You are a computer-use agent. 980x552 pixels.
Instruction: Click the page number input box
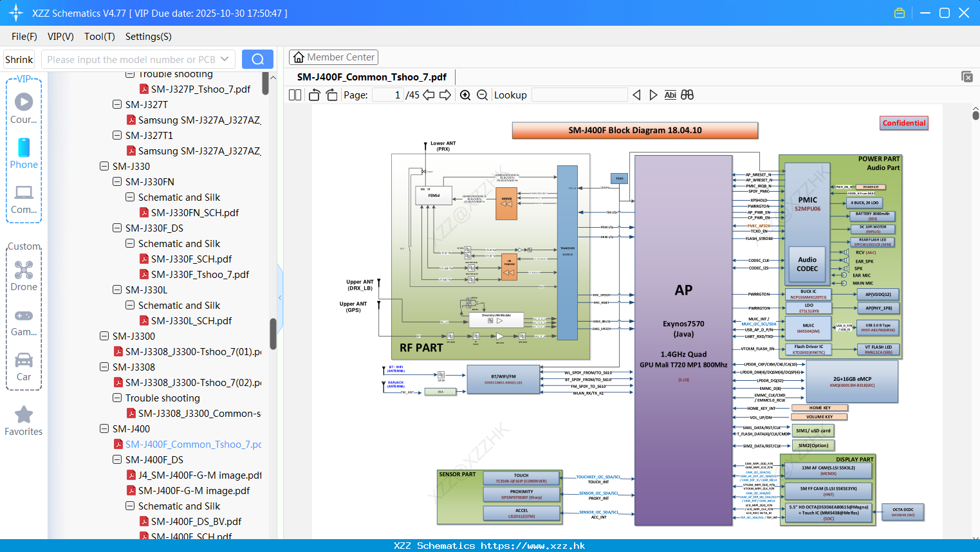click(388, 95)
